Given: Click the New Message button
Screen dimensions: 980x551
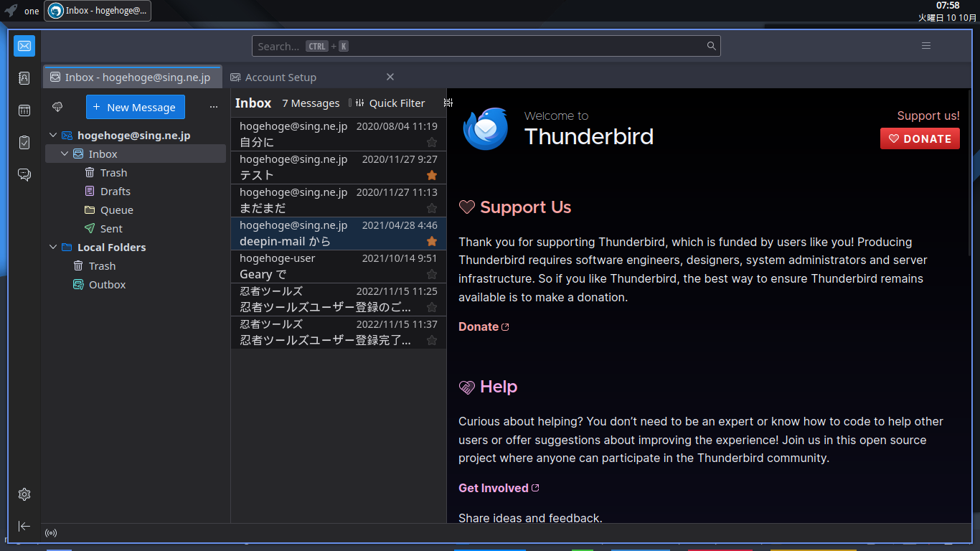Looking at the screenshot, I should coord(136,107).
